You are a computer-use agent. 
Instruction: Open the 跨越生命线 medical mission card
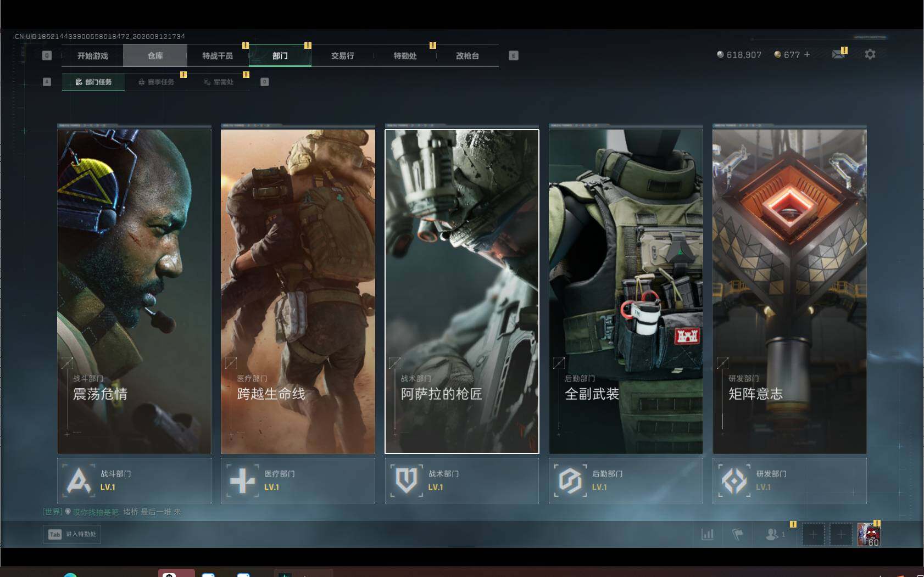pyautogui.click(x=298, y=292)
